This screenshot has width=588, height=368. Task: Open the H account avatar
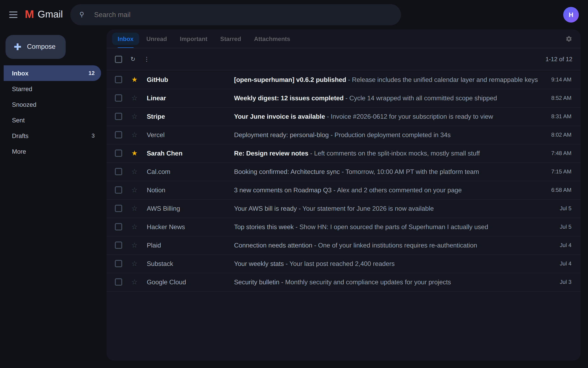point(571,14)
